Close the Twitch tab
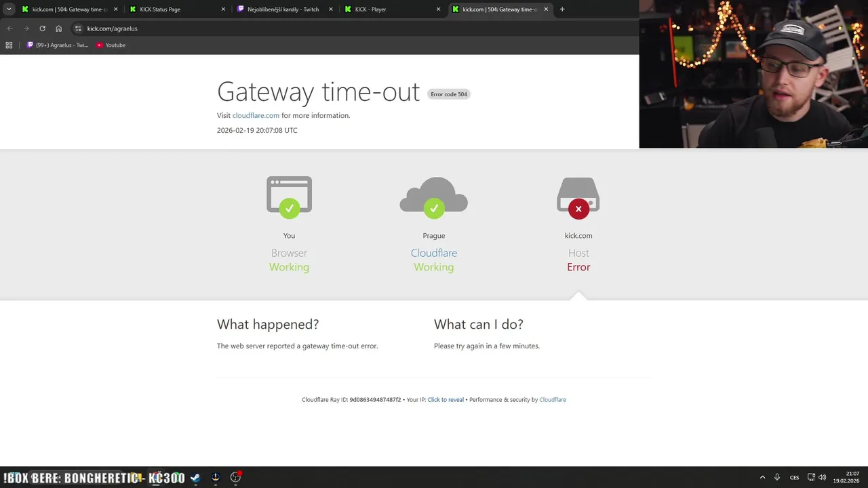The width and height of the screenshot is (868, 488). (x=331, y=9)
